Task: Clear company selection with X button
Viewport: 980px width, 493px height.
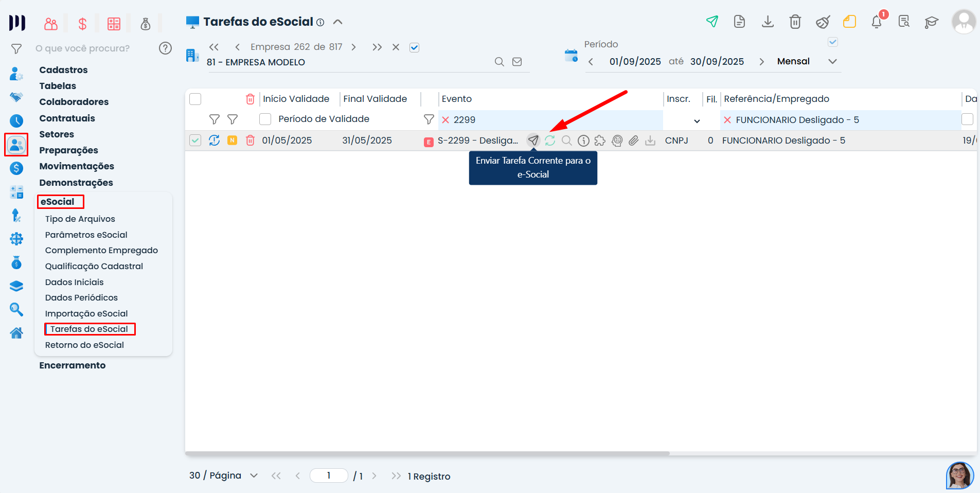Action: coord(396,47)
